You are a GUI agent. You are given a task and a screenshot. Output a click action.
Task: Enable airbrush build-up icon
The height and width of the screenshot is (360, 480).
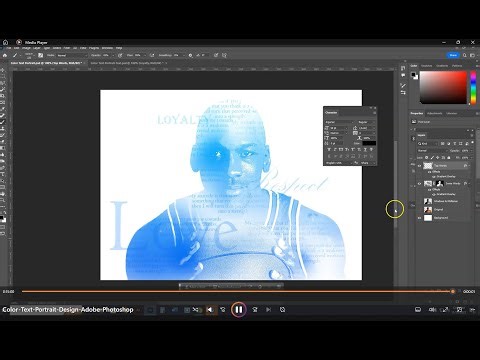tap(152, 55)
